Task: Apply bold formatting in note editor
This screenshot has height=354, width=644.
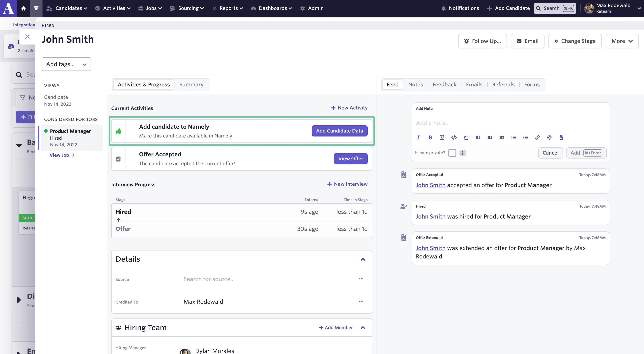Action: [x=430, y=137]
